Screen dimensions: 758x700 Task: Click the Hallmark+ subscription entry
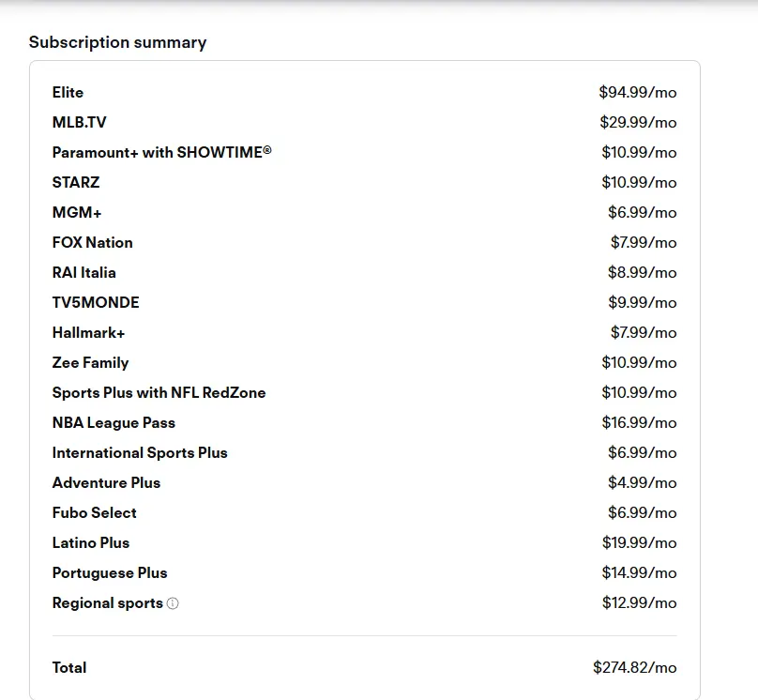point(88,332)
